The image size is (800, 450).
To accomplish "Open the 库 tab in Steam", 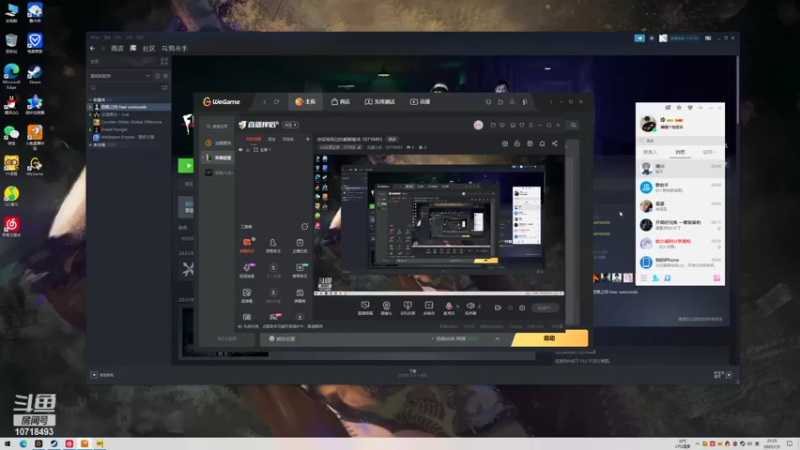I will click(133, 48).
